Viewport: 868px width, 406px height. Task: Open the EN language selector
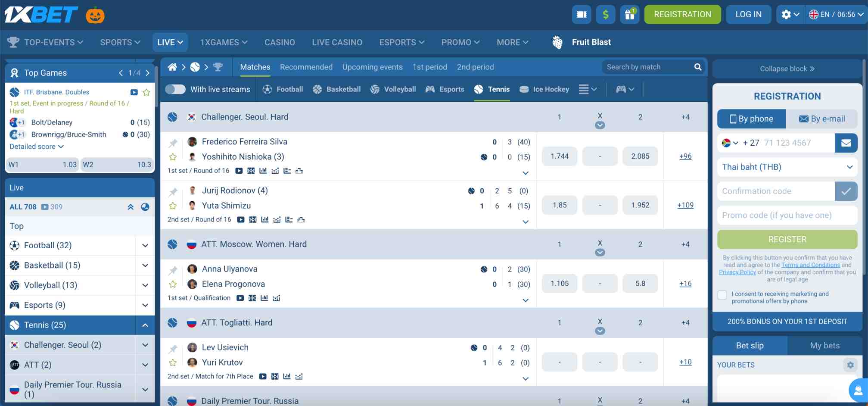[x=834, y=14]
